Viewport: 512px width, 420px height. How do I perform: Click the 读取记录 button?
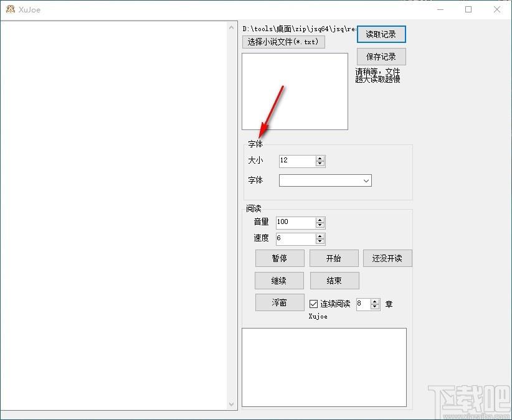point(381,34)
